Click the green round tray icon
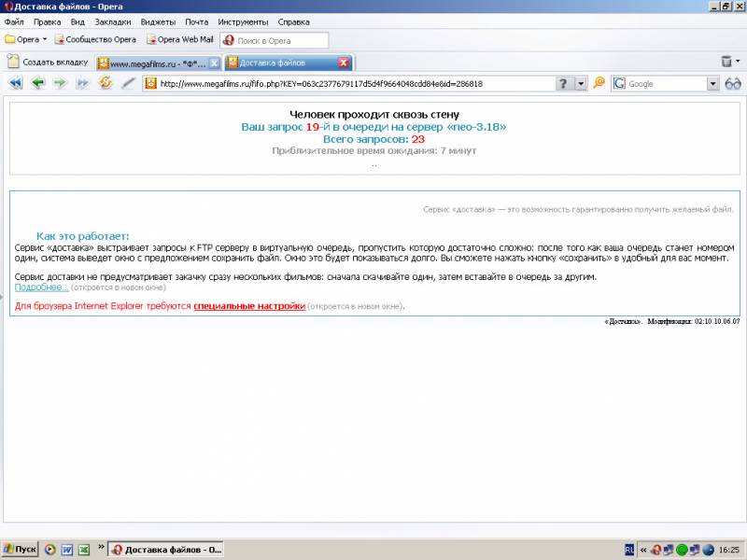 pos(682,550)
